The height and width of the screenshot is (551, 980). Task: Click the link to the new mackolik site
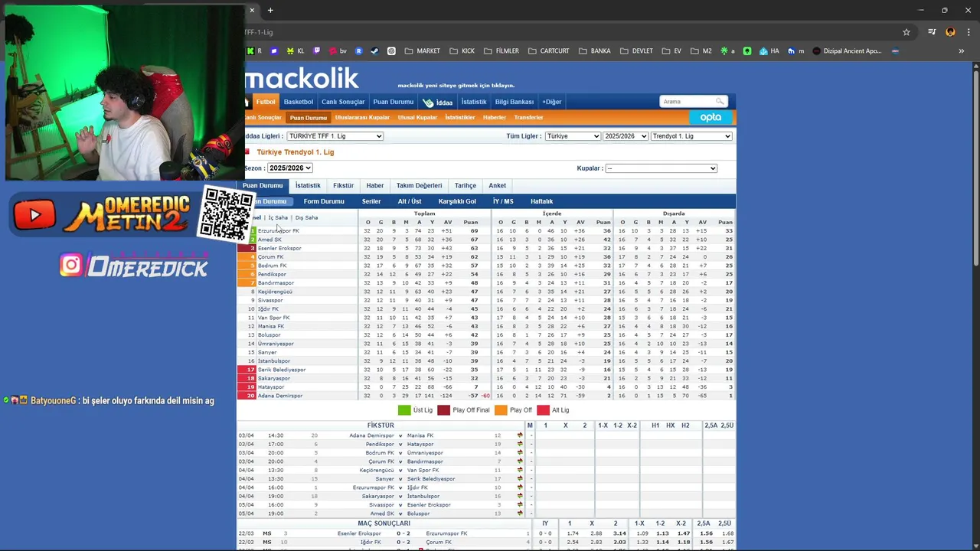pyautogui.click(x=456, y=86)
